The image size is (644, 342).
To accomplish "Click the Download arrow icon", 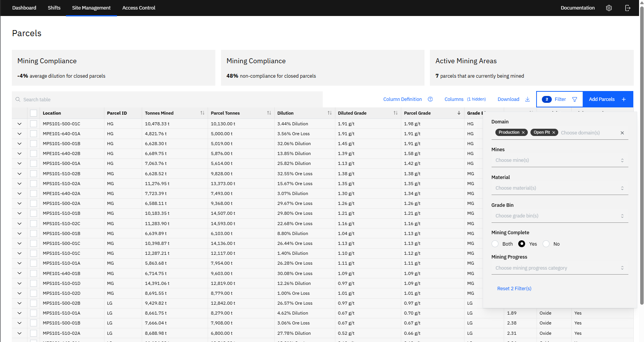I will 527,99.
